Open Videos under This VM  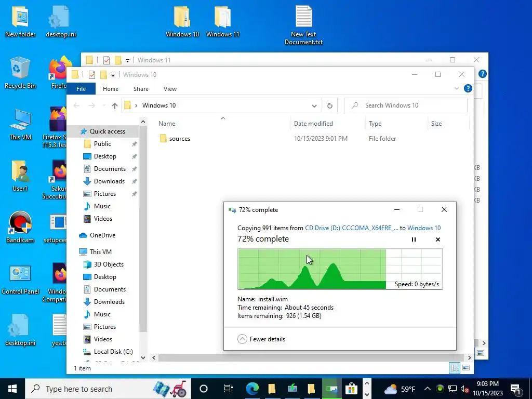pyautogui.click(x=103, y=339)
